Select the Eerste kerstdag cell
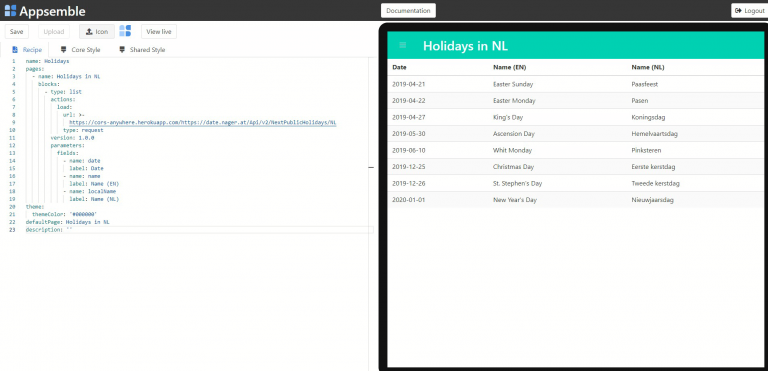 tap(653, 167)
